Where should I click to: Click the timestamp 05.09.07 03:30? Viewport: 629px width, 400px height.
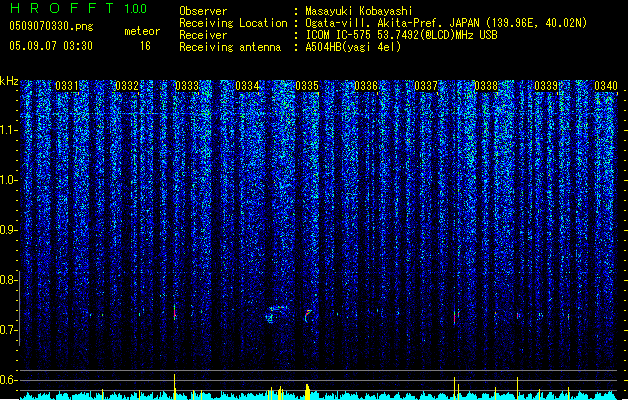[x=51, y=46]
